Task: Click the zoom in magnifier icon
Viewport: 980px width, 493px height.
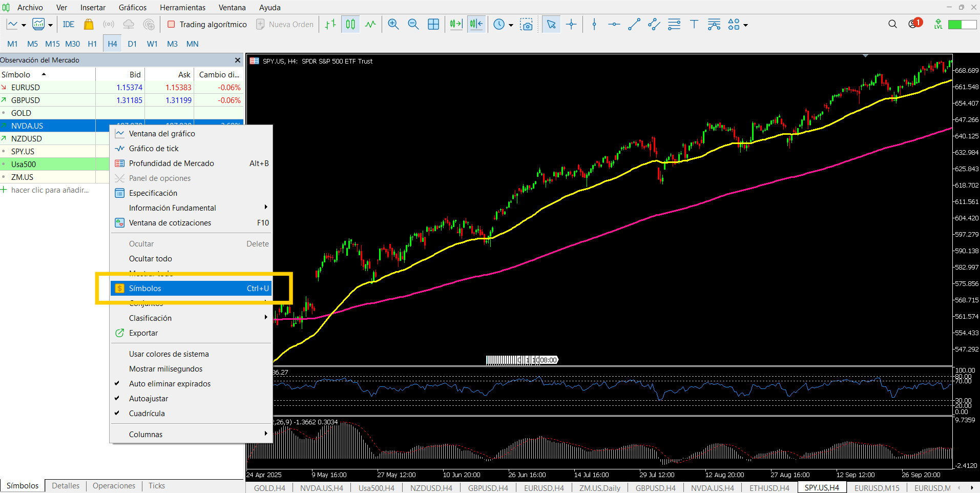Action: (393, 25)
